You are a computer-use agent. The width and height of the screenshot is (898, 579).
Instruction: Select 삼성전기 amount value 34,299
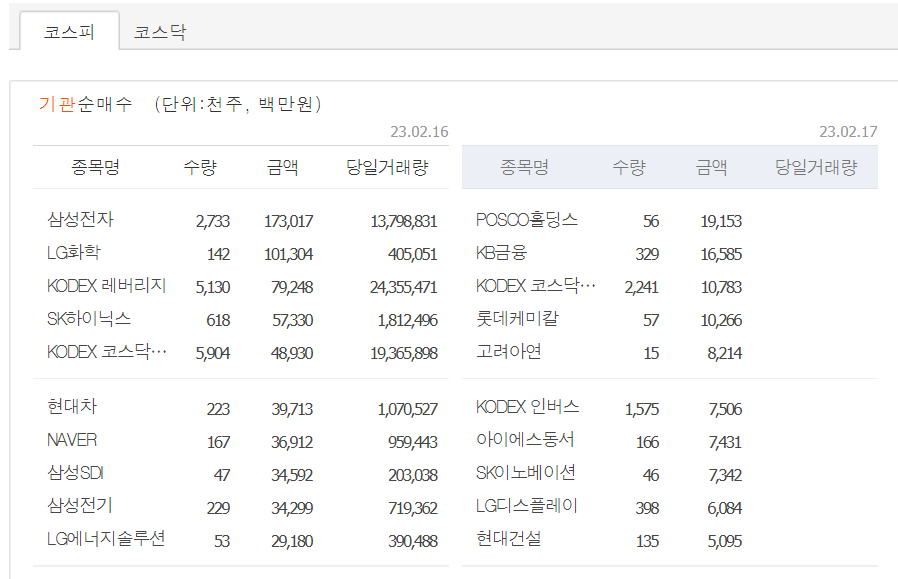tap(292, 509)
